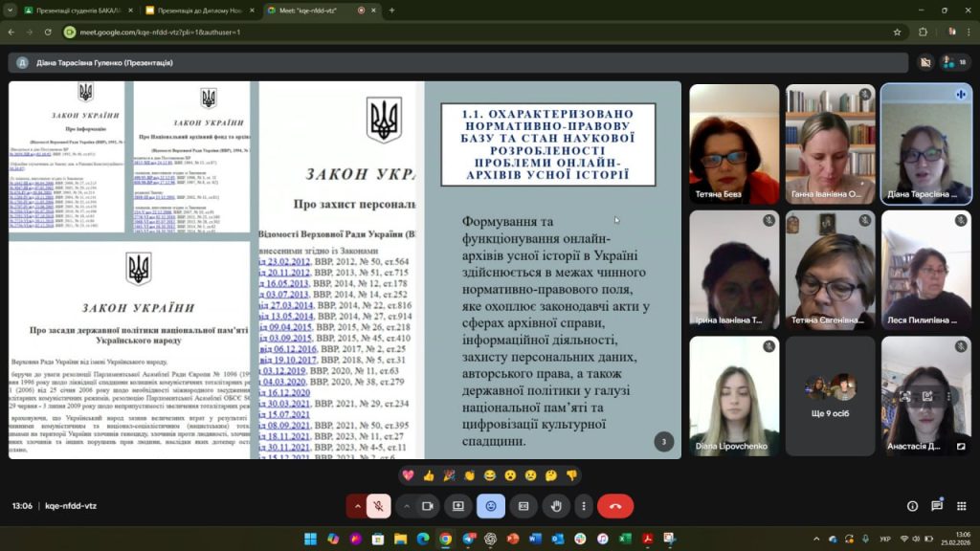Viewport: 980px width, 551px height.
Task: Toggle the camera on or off
Action: click(428, 506)
